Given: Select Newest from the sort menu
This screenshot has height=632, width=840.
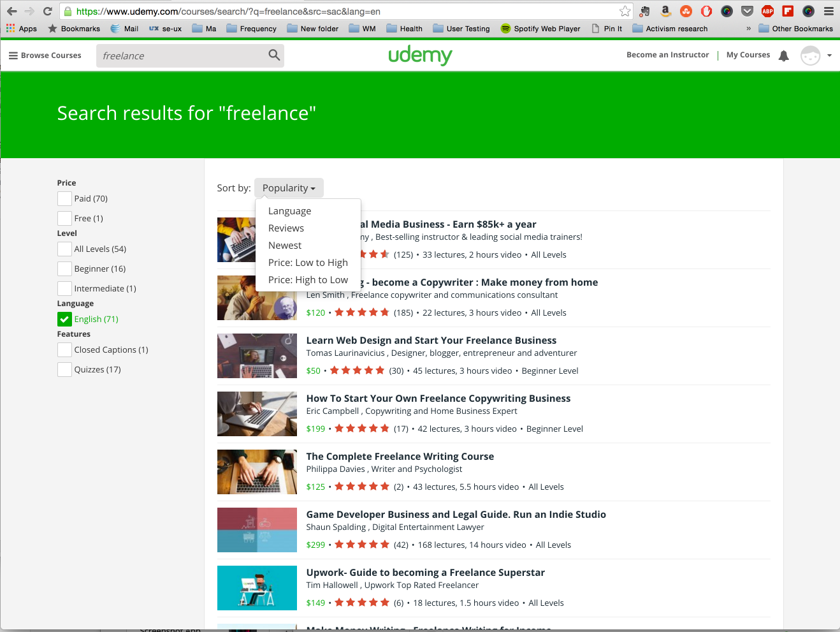Looking at the screenshot, I should [x=285, y=246].
